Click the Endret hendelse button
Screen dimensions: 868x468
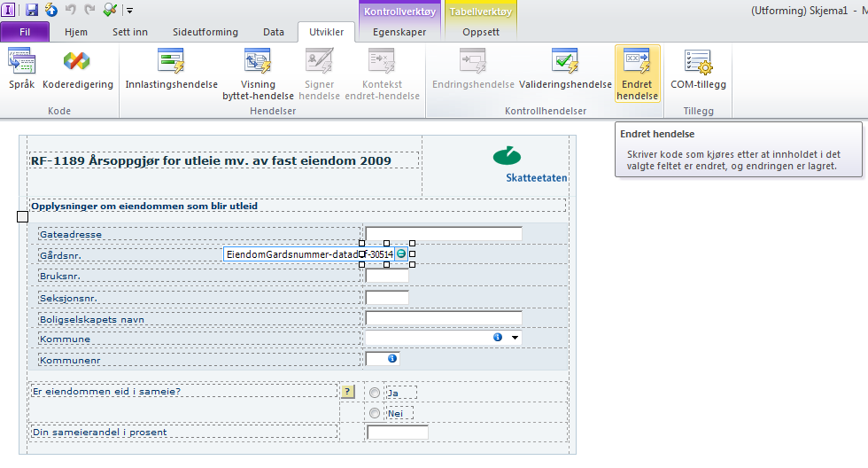pos(637,74)
